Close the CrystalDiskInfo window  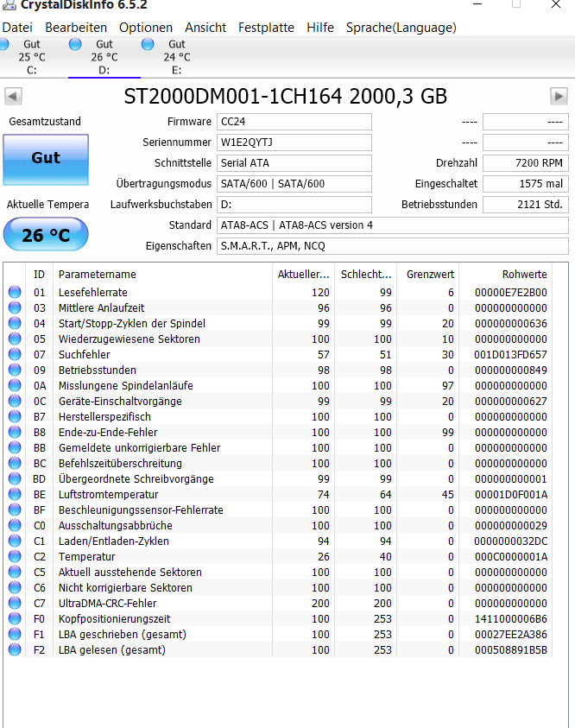555,4
